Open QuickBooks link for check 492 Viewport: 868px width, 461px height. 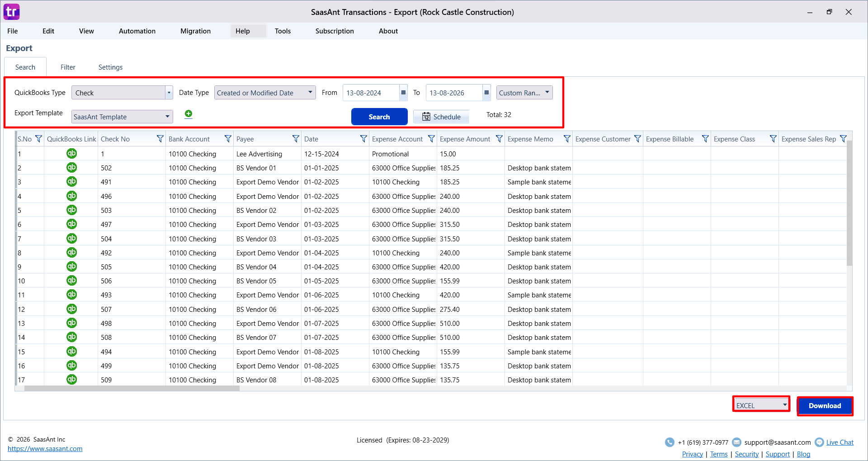coord(71,253)
